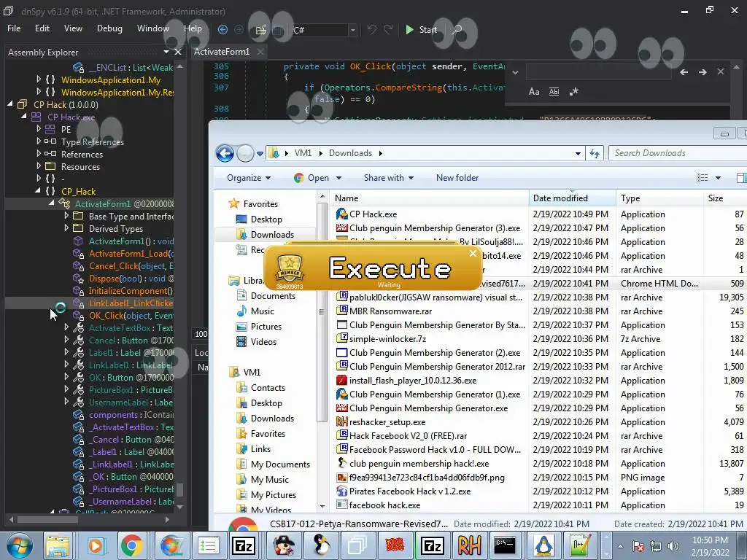Screen dimensions: 747x560
Task: Click Assembly Explorer horizontal scrollbar thumb
Action: click(x=47, y=519)
